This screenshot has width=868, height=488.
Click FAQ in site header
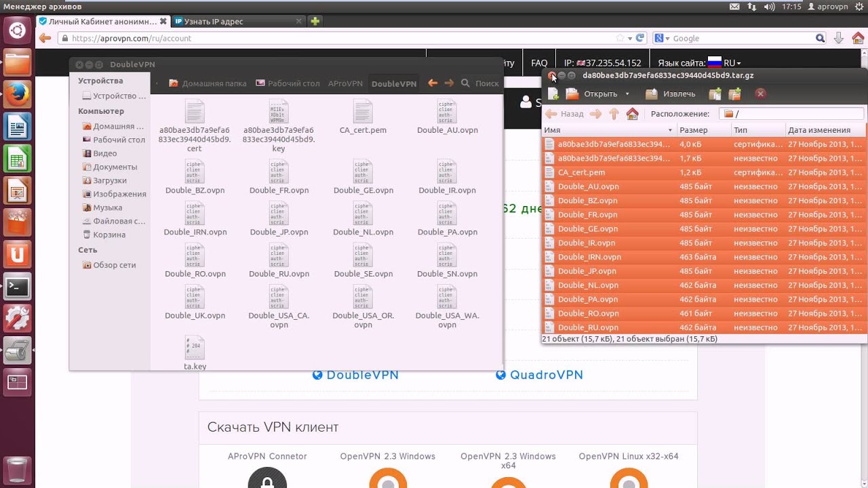pyautogui.click(x=539, y=62)
